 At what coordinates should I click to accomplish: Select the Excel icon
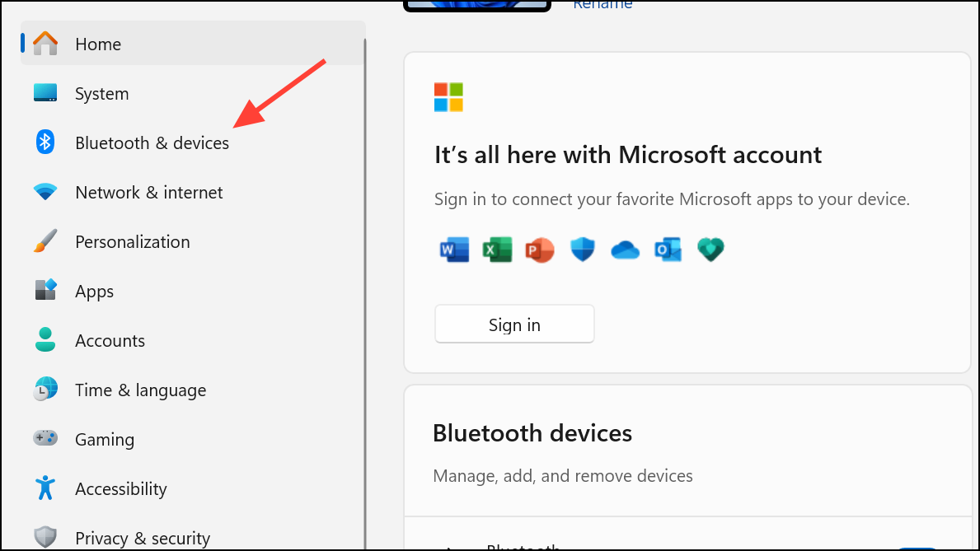coord(497,249)
